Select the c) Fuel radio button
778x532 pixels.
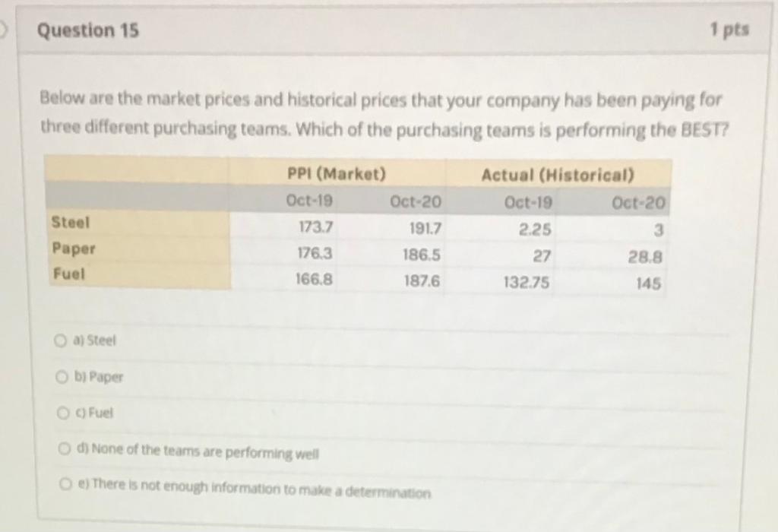pyautogui.click(x=63, y=413)
